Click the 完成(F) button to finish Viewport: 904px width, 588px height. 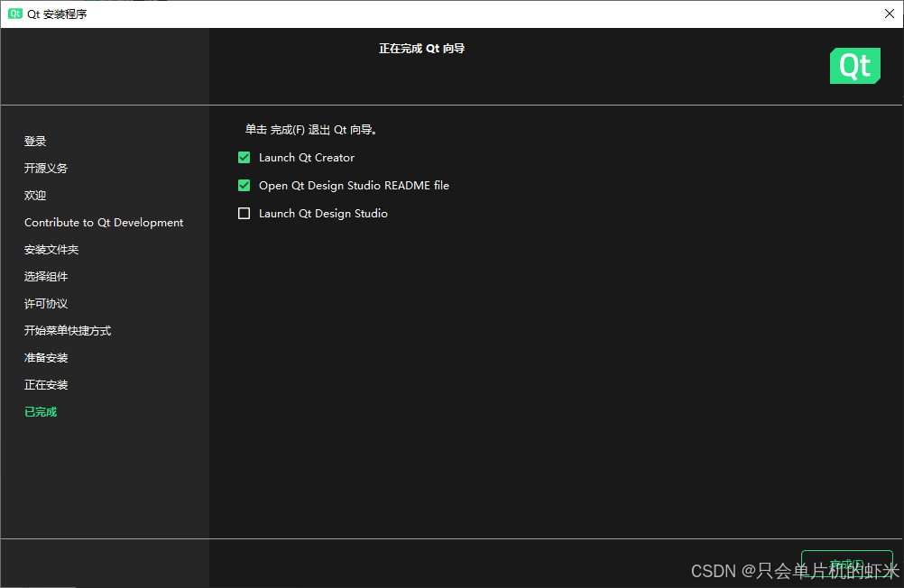point(846,564)
